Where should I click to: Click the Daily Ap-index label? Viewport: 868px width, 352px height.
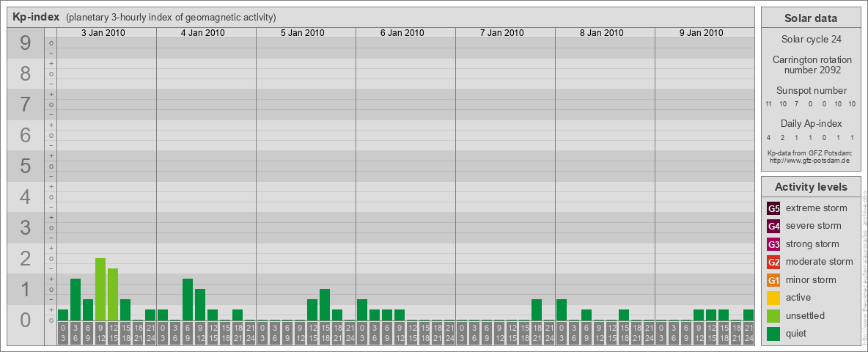click(x=811, y=123)
